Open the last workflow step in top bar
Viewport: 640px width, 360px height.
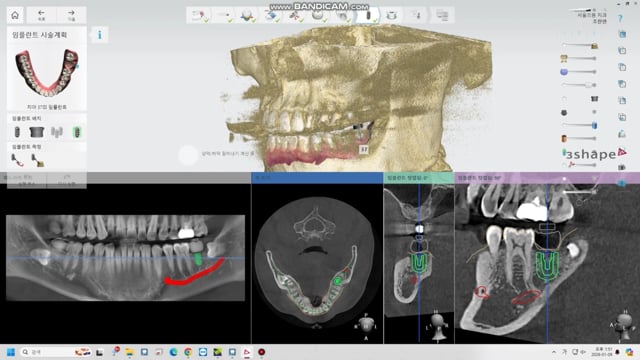click(442, 16)
